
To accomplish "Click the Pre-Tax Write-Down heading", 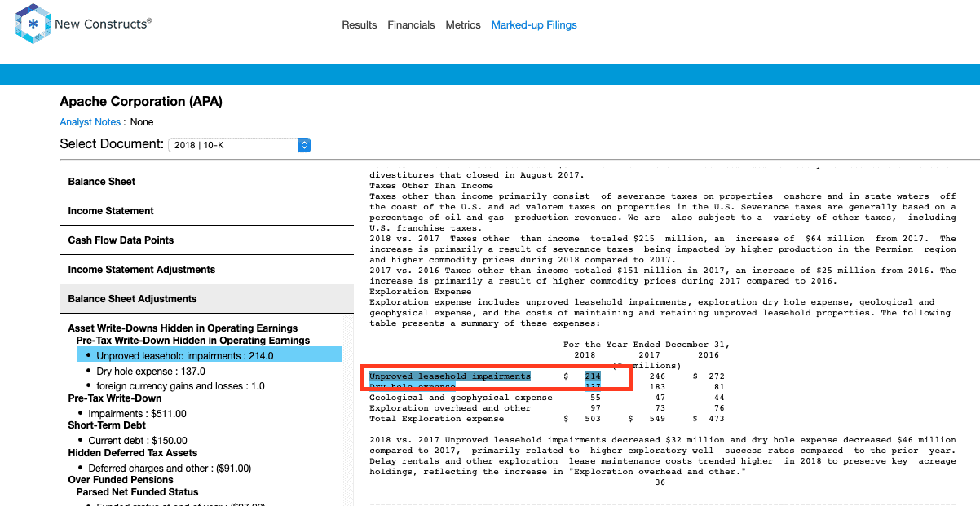I will [x=115, y=398].
